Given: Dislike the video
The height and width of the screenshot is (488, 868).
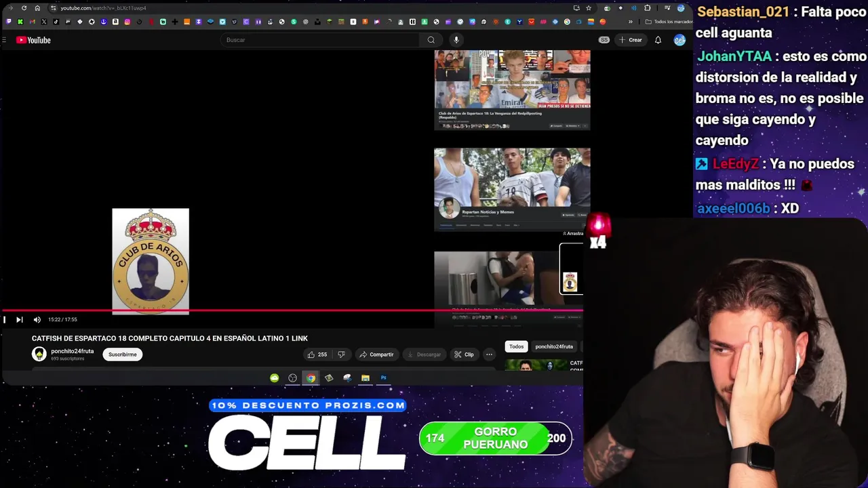Looking at the screenshot, I should 342,354.
